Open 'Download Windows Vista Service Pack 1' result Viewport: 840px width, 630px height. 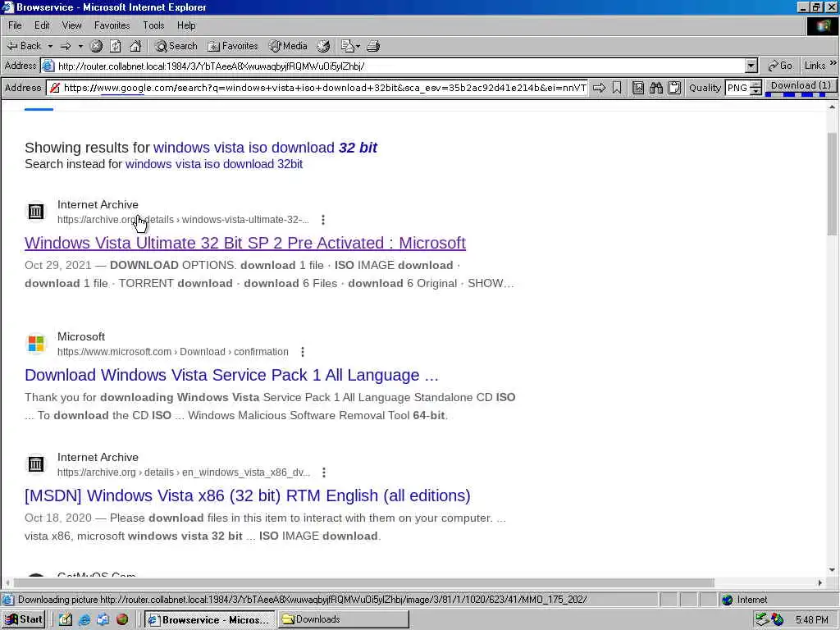pos(231,375)
